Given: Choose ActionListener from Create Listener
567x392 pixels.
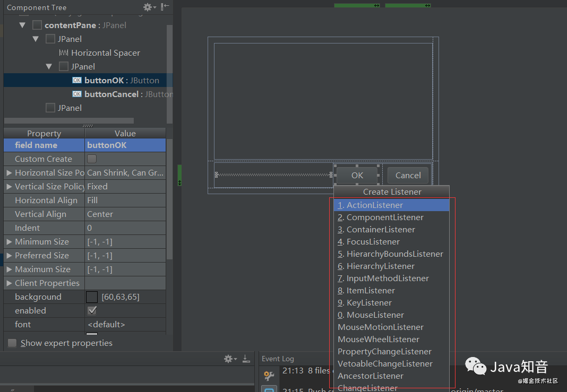Looking at the screenshot, I should [x=391, y=205].
